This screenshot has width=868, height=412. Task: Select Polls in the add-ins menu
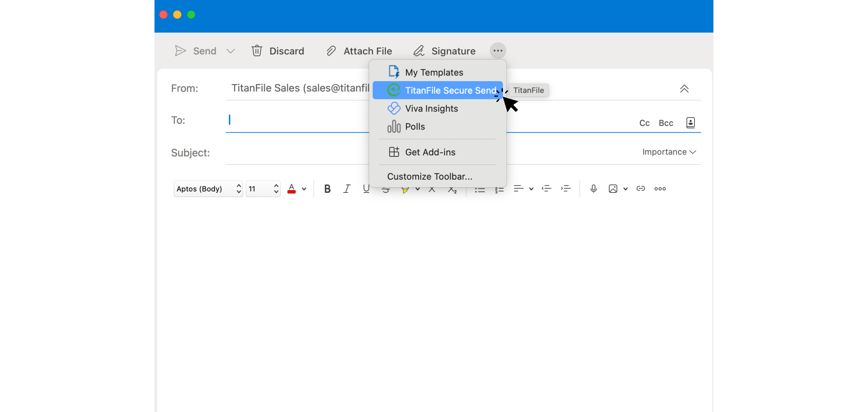438,127
